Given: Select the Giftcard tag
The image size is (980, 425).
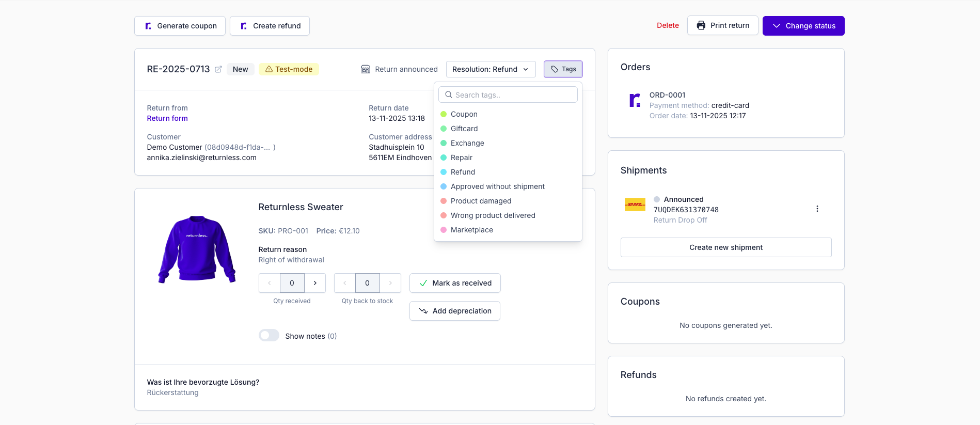Looking at the screenshot, I should [508, 129].
